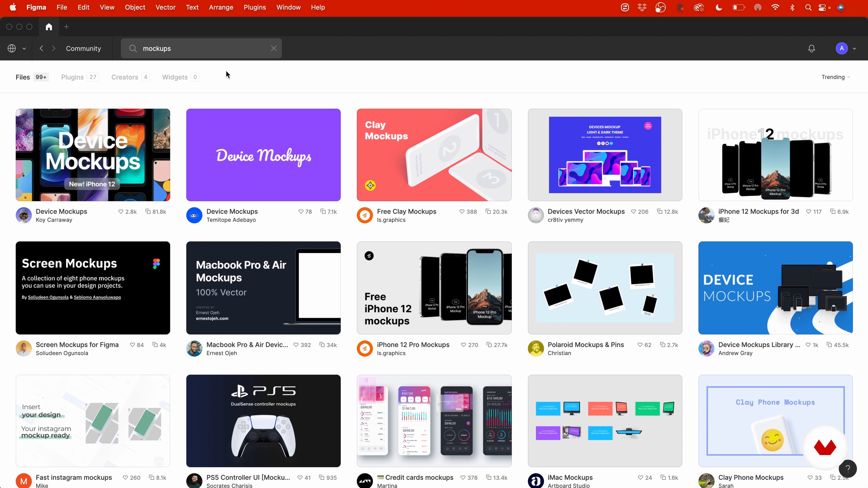Duplicate Polaroid Mockups & Pins file

(663, 345)
